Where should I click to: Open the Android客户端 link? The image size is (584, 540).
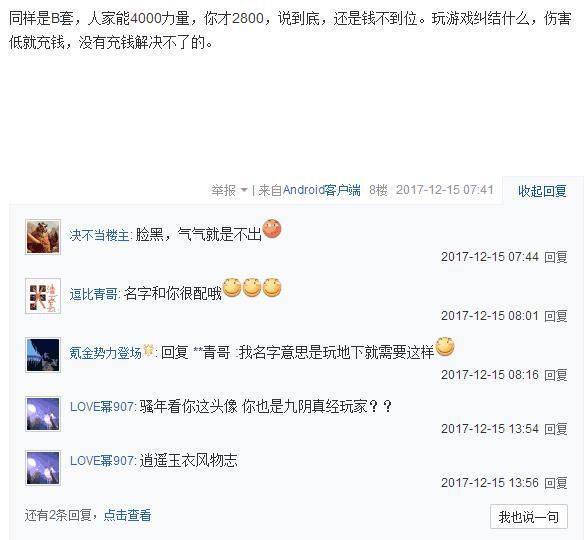click(x=321, y=190)
